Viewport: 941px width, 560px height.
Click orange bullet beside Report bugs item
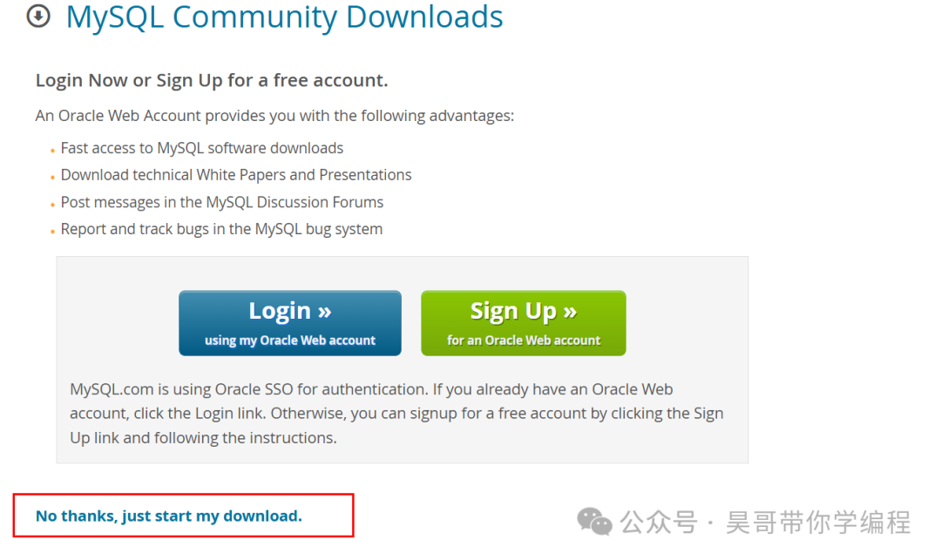(53, 232)
